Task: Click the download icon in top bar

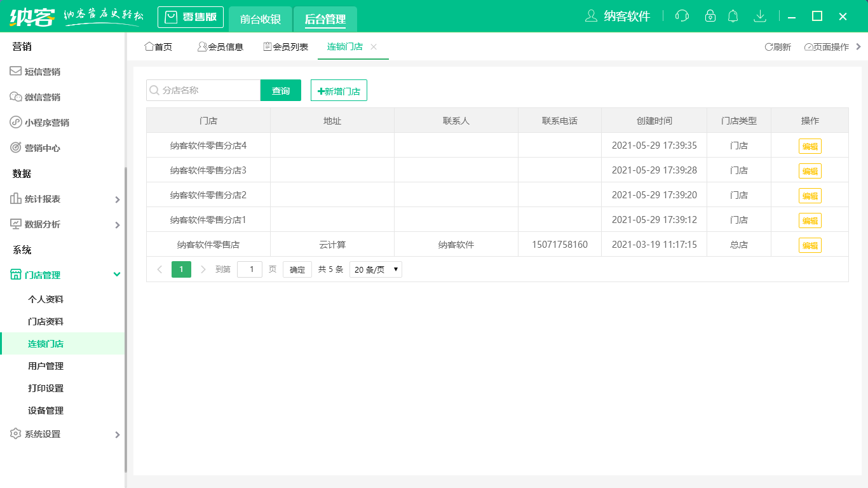Action: (x=760, y=16)
